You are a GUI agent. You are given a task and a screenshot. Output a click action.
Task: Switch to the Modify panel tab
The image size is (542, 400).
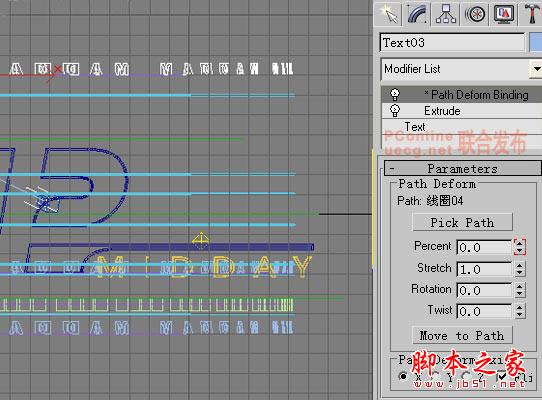point(417,14)
